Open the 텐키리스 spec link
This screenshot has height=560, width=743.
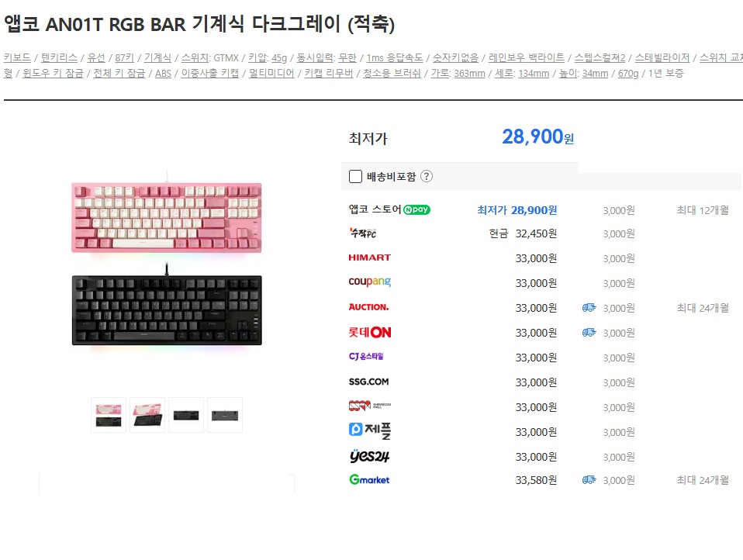(x=59, y=58)
